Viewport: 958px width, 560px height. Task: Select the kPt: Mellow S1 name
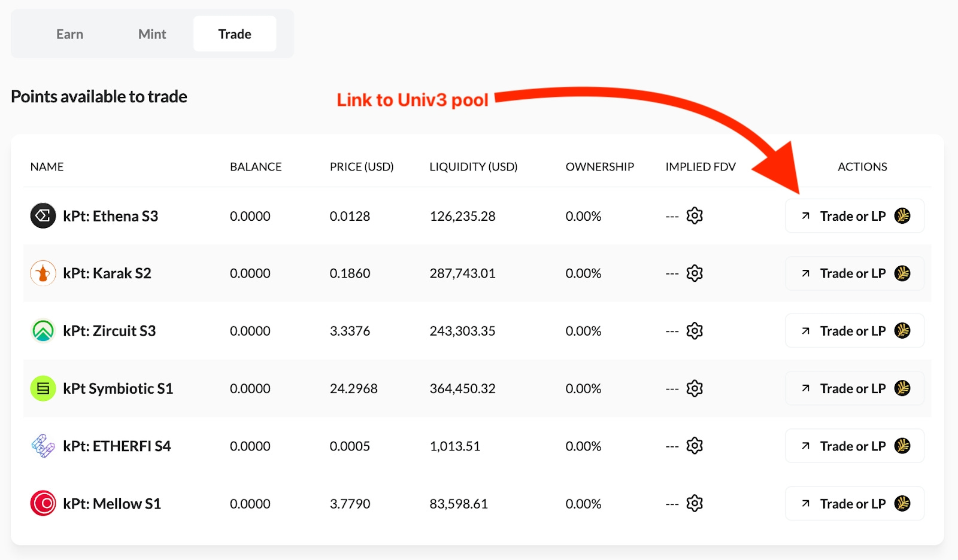112,504
